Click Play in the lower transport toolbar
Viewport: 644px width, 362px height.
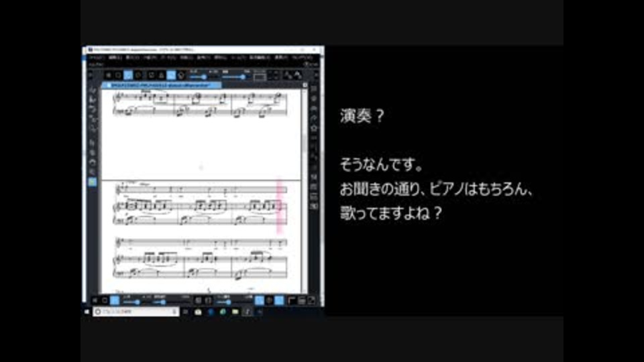point(115,301)
